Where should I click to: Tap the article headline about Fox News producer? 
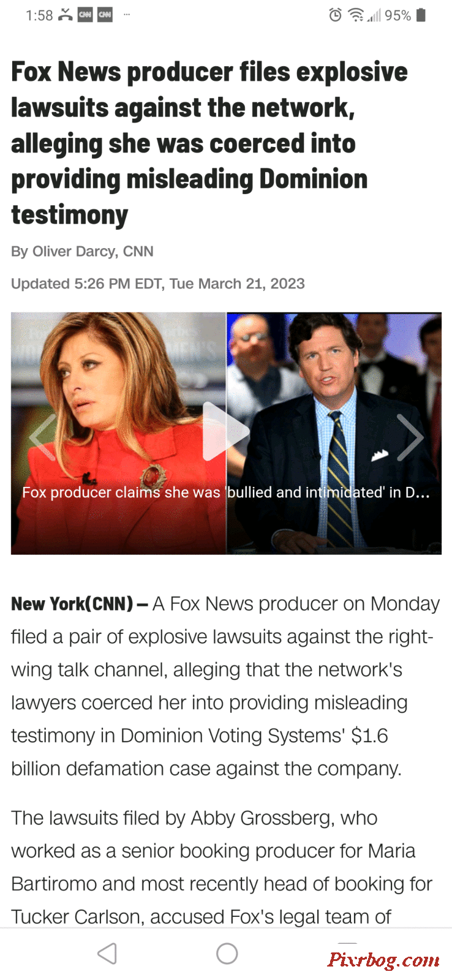pyautogui.click(x=209, y=143)
